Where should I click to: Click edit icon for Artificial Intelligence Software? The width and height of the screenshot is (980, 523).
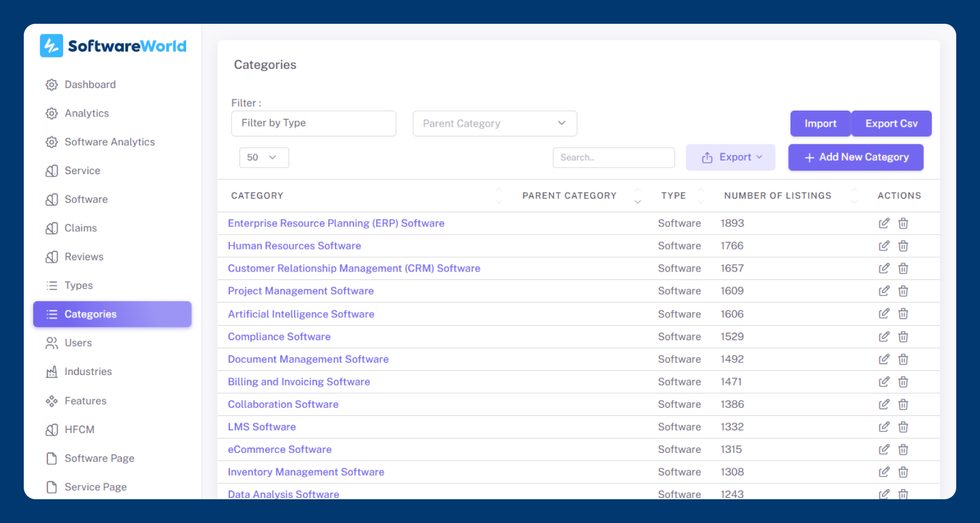(x=884, y=314)
